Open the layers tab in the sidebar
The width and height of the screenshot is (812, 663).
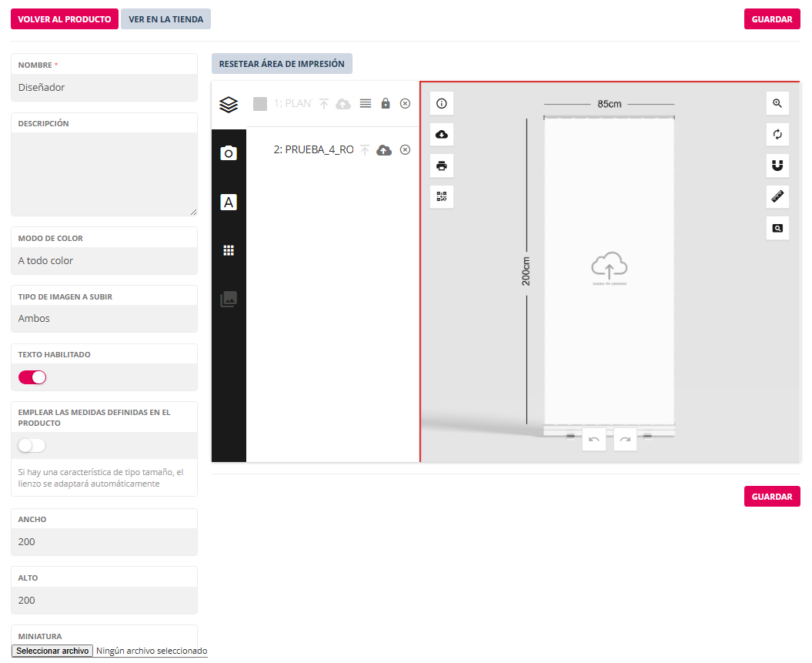[229, 105]
